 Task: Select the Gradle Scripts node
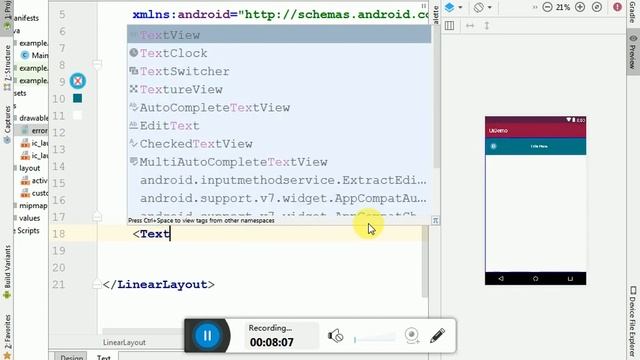click(28, 231)
